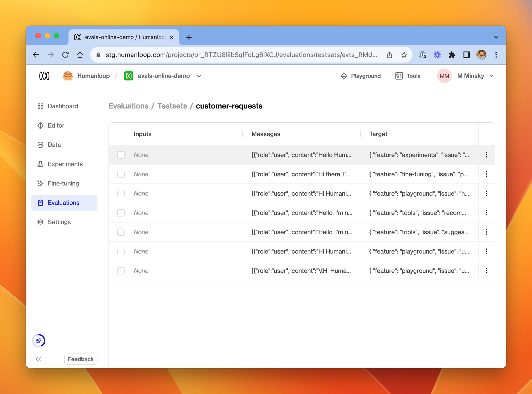
Task: Click the Feedback button
Action: pos(81,359)
